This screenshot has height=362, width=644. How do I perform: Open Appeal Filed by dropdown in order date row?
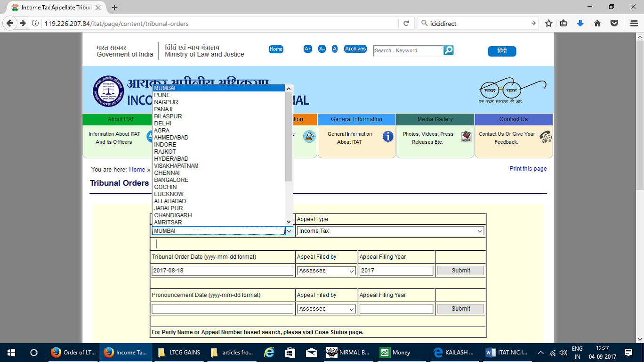tap(327, 271)
